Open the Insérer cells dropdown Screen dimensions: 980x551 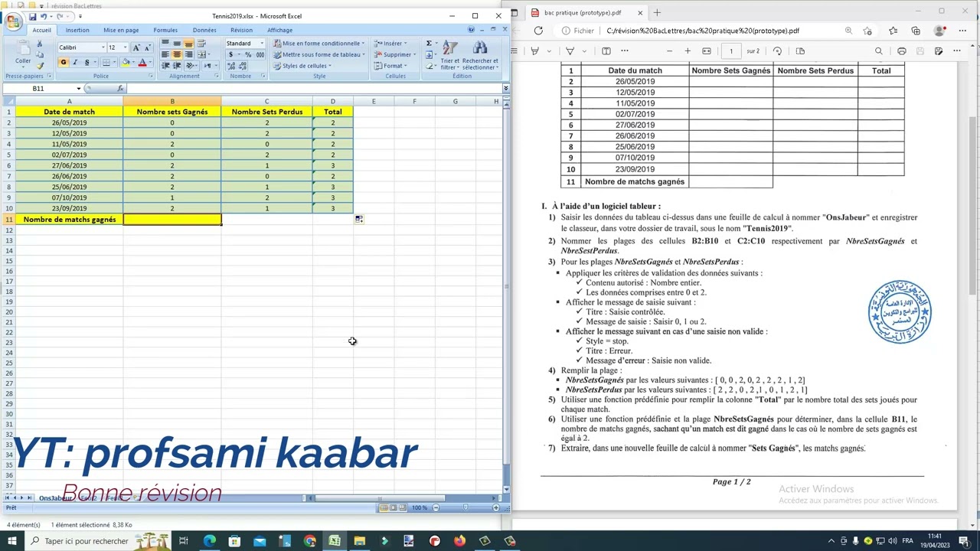point(390,44)
